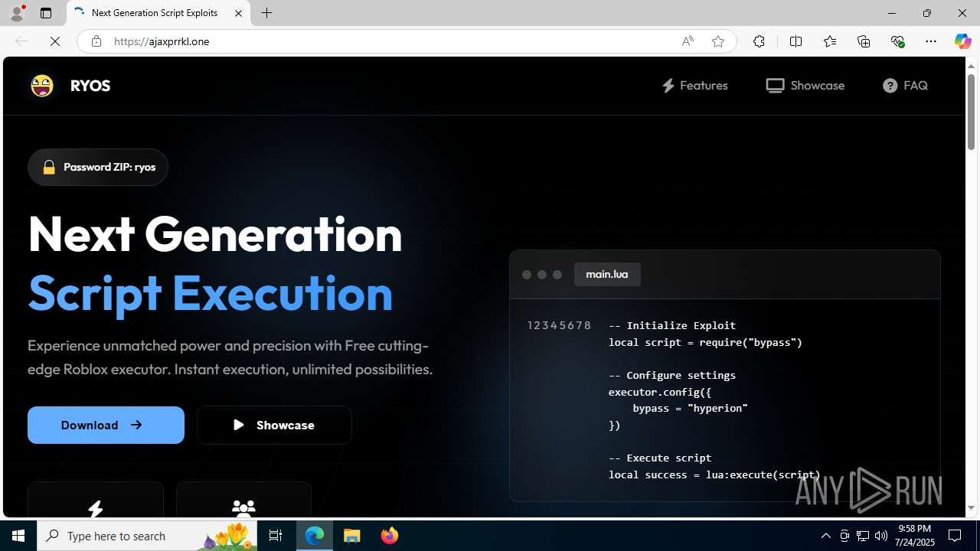Click the page scrollbar thumb
Viewport: 980px width, 551px height.
971,111
